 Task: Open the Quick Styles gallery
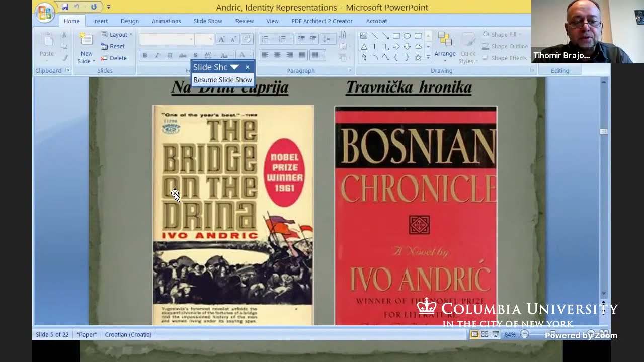pos(467,48)
